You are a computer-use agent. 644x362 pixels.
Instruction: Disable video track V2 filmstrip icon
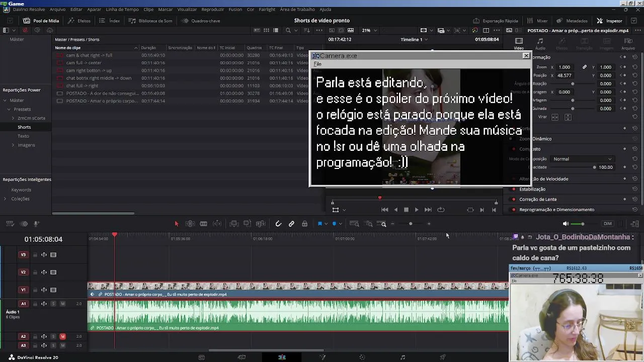click(x=53, y=273)
